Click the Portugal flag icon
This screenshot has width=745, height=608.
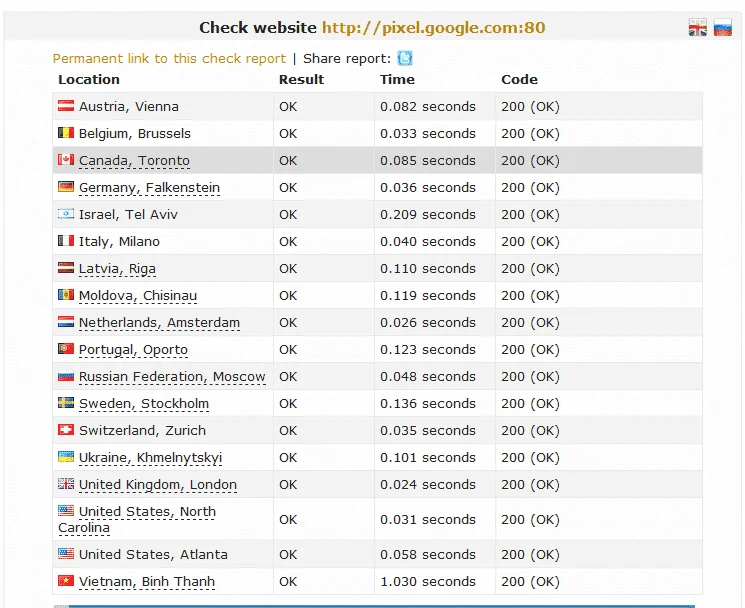(66, 349)
